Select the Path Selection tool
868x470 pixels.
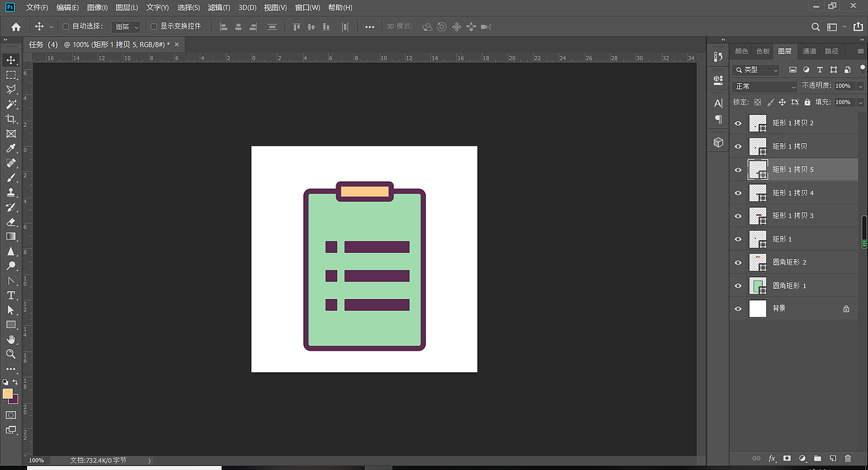click(x=11, y=310)
